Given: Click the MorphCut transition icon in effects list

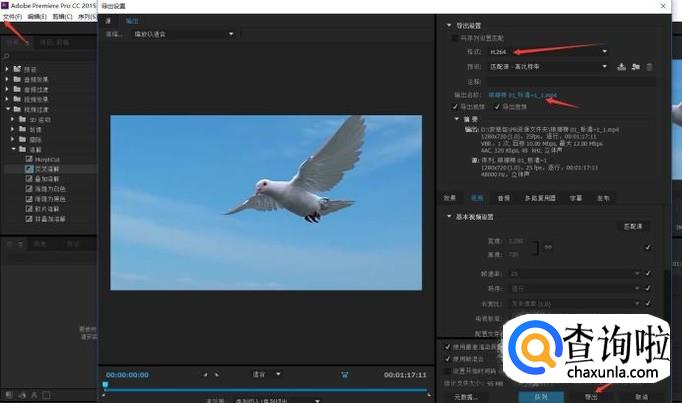Looking at the screenshot, I should pos(29,159).
